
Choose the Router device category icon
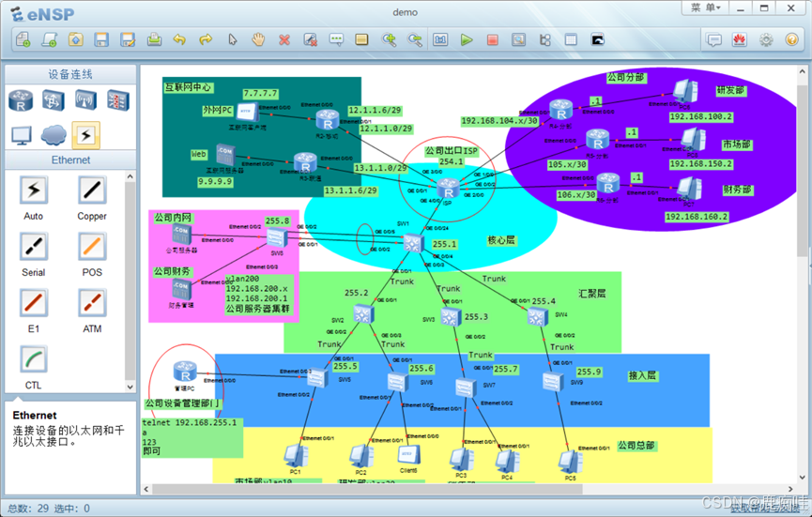click(x=21, y=100)
